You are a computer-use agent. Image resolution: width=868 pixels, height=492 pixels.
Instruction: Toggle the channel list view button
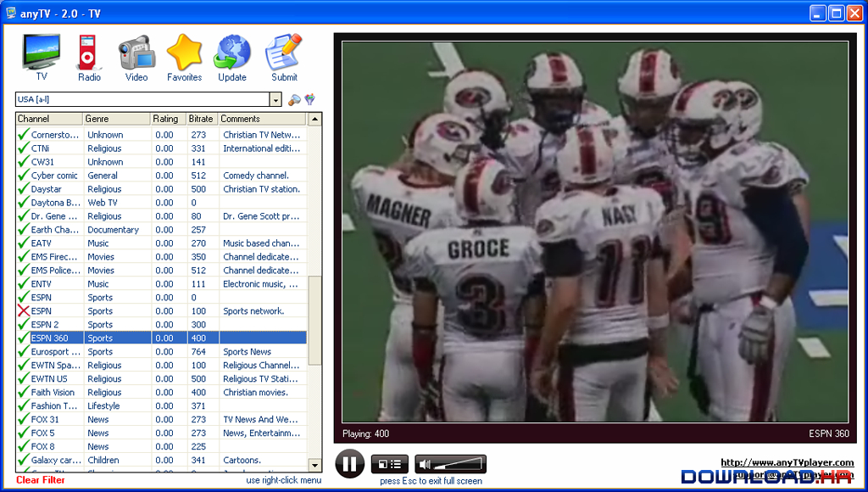pos(390,464)
